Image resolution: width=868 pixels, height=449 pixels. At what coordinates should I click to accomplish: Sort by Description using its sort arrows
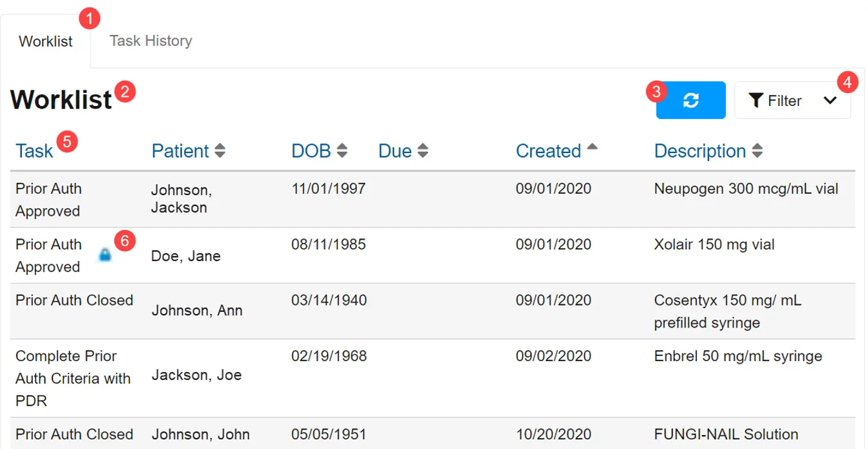pyautogui.click(x=758, y=151)
